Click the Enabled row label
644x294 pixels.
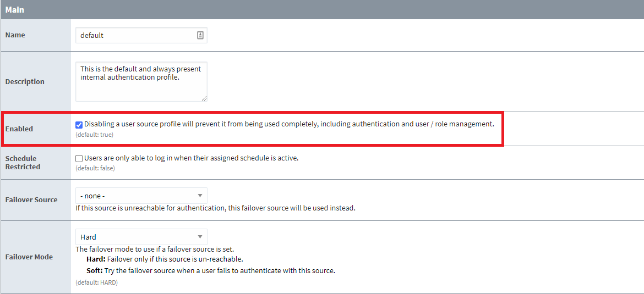tap(19, 129)
